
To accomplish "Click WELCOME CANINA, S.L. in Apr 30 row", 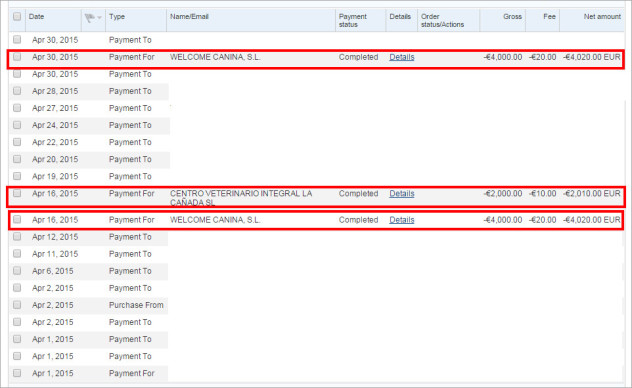I will coord(215,57).
